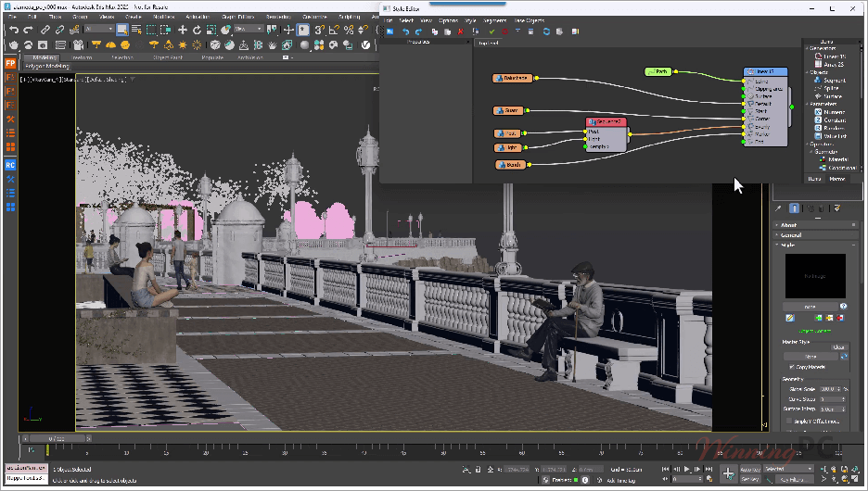Choose the Select and Scale tool

point(211,30)
